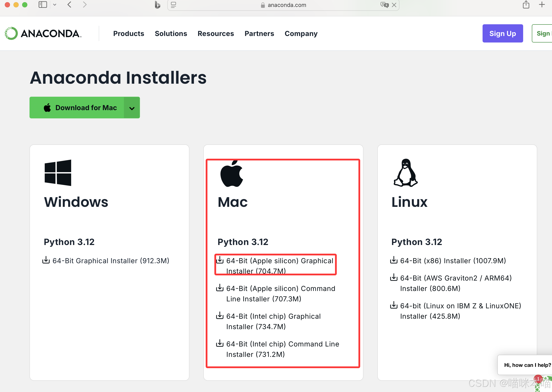Open the Company menu

301,34
